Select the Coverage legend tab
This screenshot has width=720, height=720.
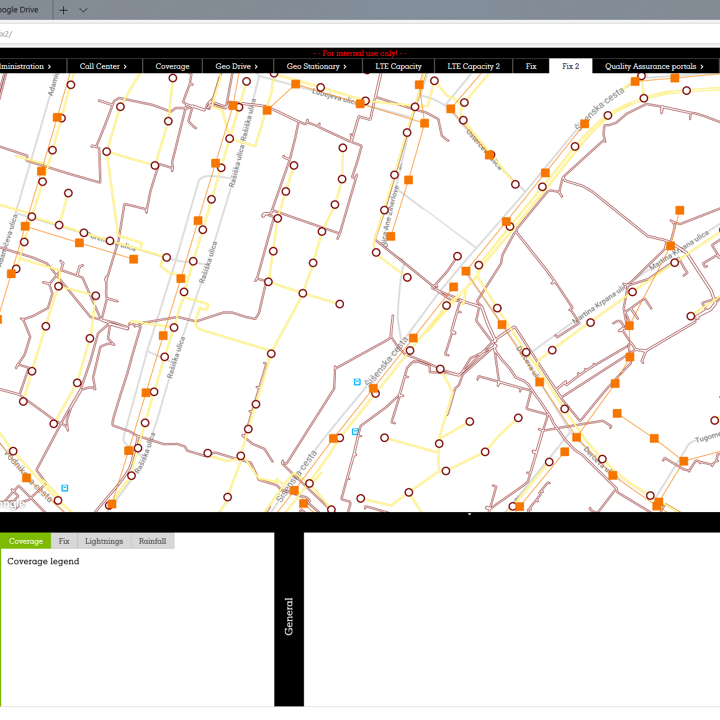26,541
